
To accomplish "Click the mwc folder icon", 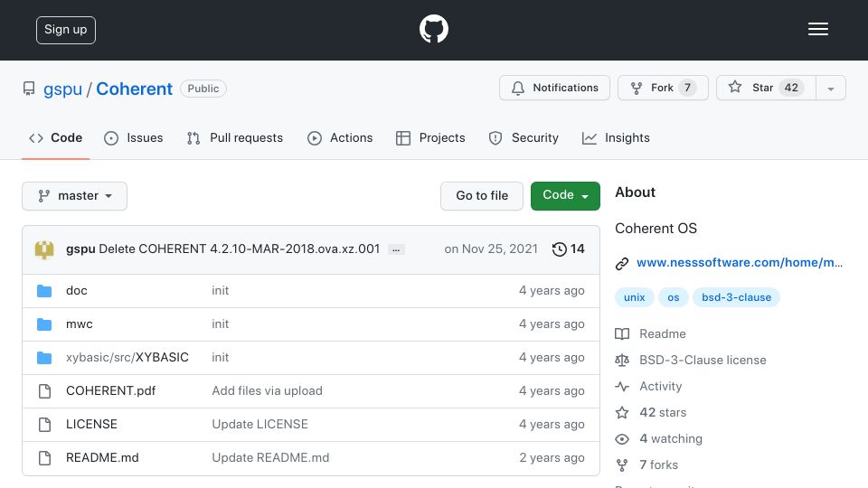I will click(44, 324).
